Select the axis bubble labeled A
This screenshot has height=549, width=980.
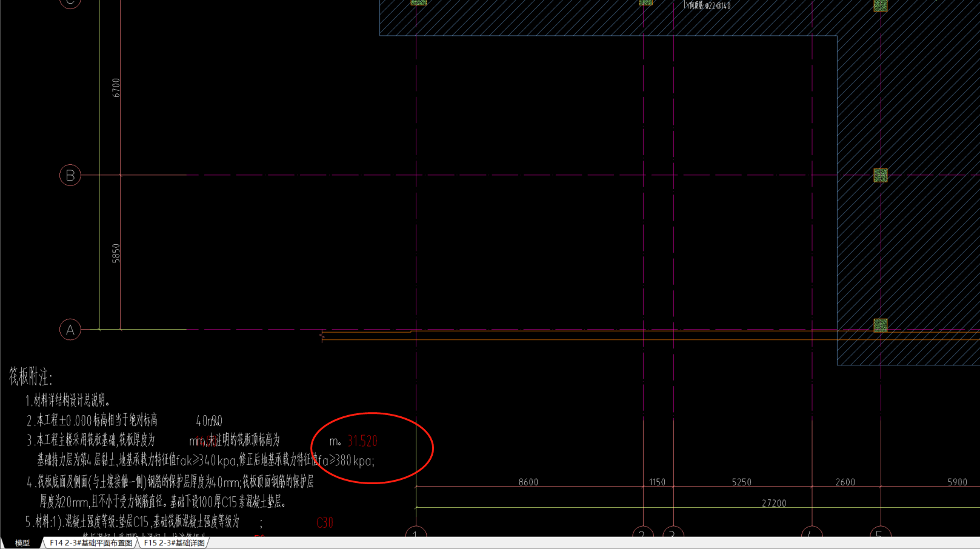point(70,330)
